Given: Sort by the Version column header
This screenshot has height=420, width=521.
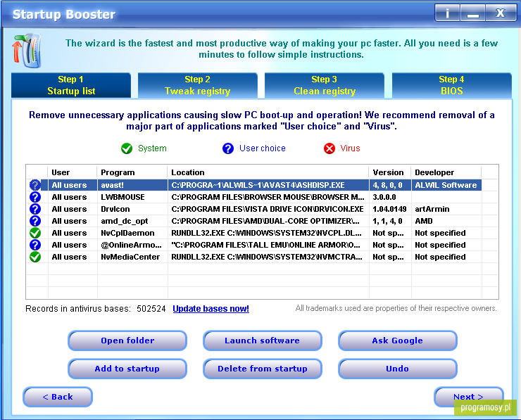Looking at the screenshot, I should pos(390,172).
